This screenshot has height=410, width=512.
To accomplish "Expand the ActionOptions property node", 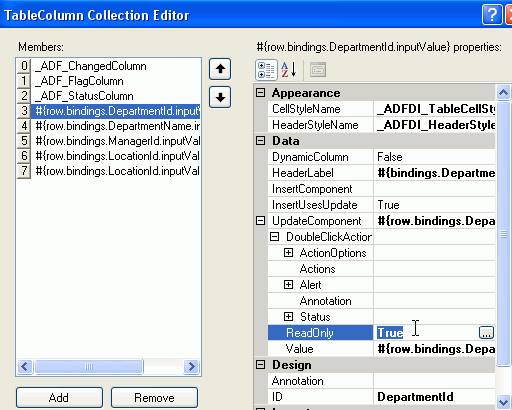I will (x=288, y=252).
